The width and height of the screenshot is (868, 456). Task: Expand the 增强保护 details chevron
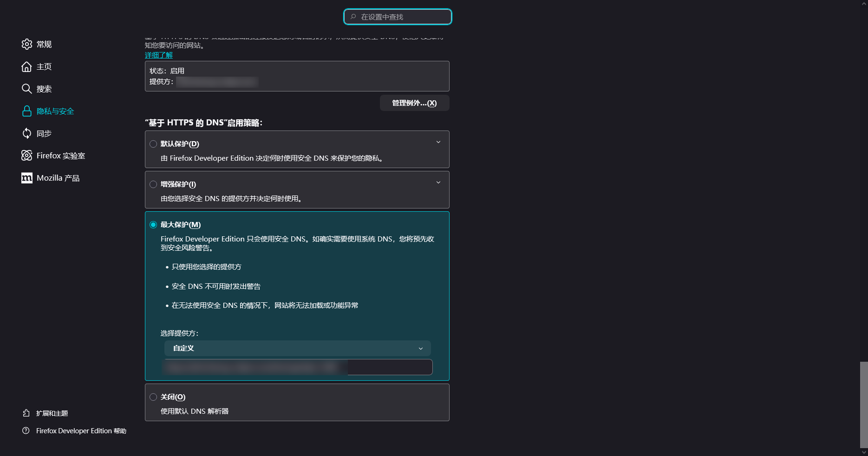(438, 182)
